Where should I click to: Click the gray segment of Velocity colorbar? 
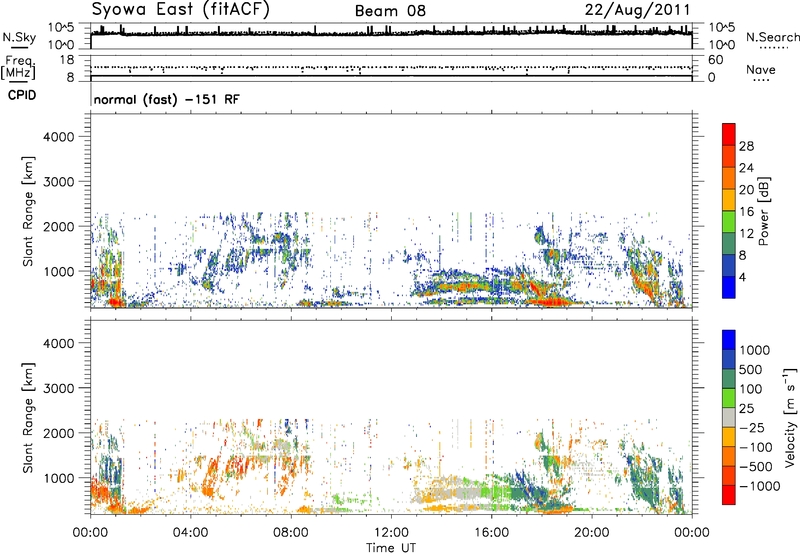click(729, 417)
